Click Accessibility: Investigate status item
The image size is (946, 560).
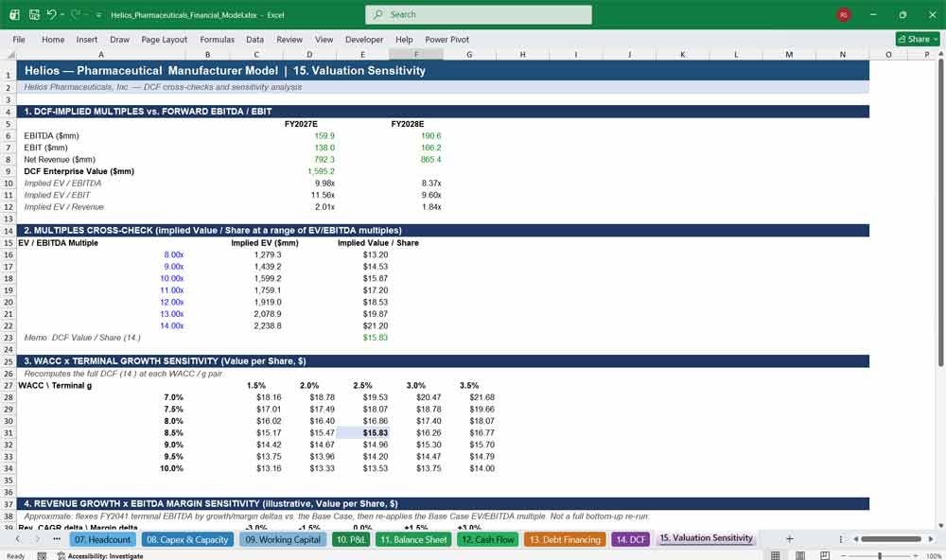point(100,556)
